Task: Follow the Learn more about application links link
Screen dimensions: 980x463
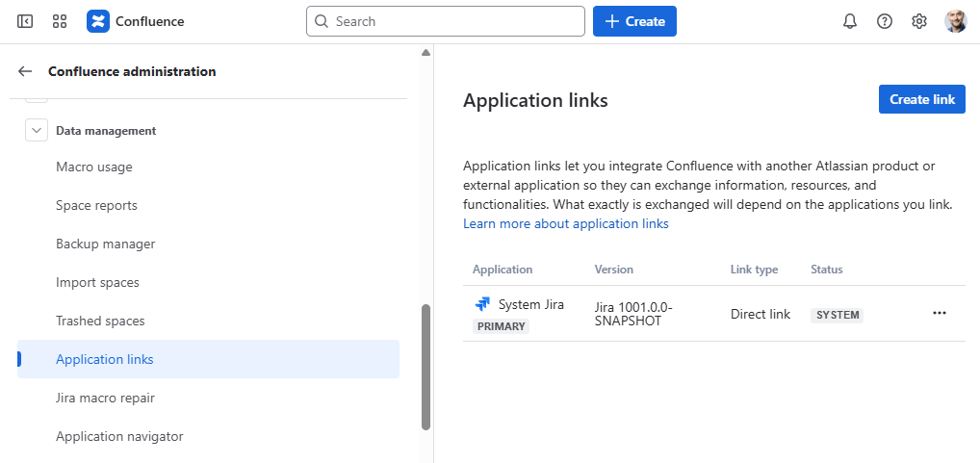Action: [565, 224]
